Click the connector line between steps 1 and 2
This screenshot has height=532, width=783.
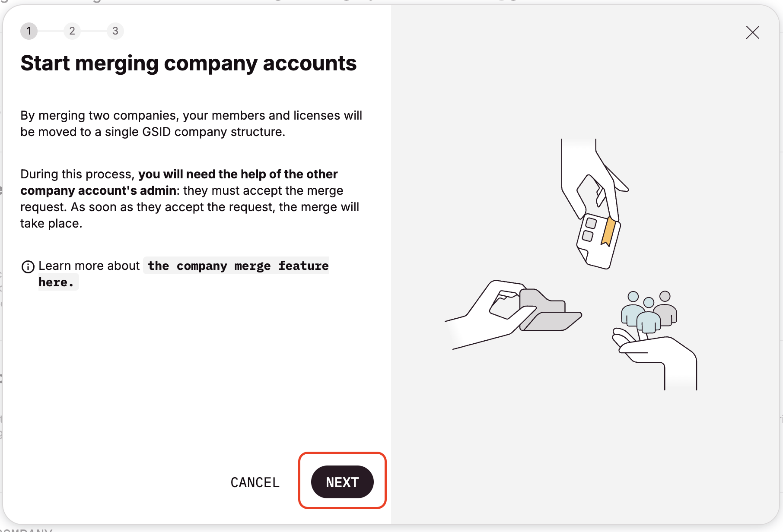51,31
